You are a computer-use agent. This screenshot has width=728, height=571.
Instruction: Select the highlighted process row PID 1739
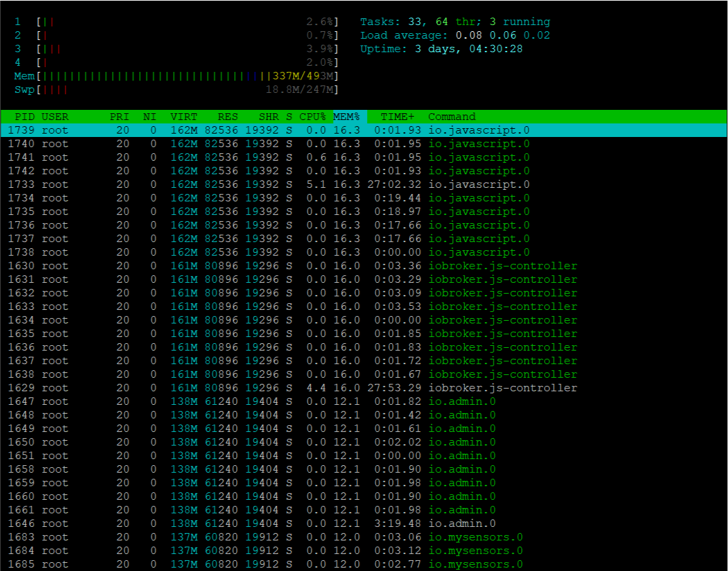(x=364, y=130)
